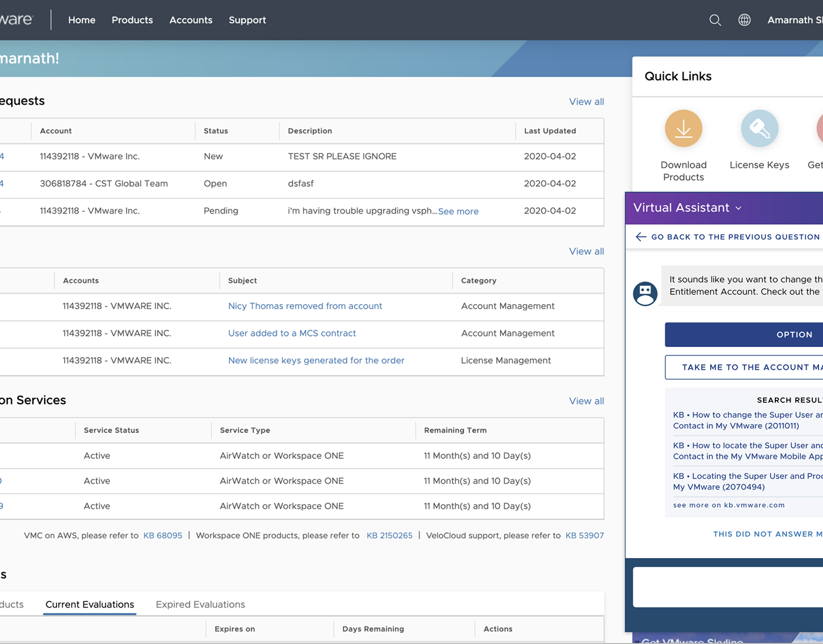Click Remaining Term column header
823x644 pixels.
pyautogui.click(x=455, y=431)
